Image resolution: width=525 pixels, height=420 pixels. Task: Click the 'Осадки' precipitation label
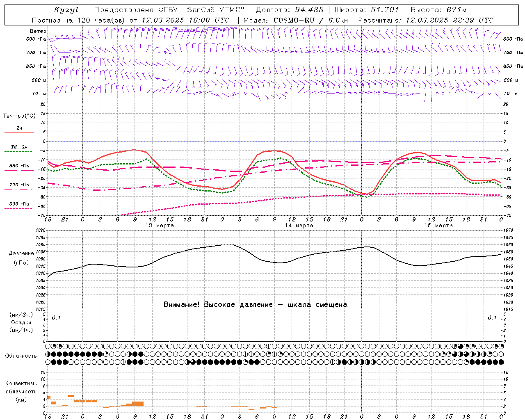(x=21, y=322)
